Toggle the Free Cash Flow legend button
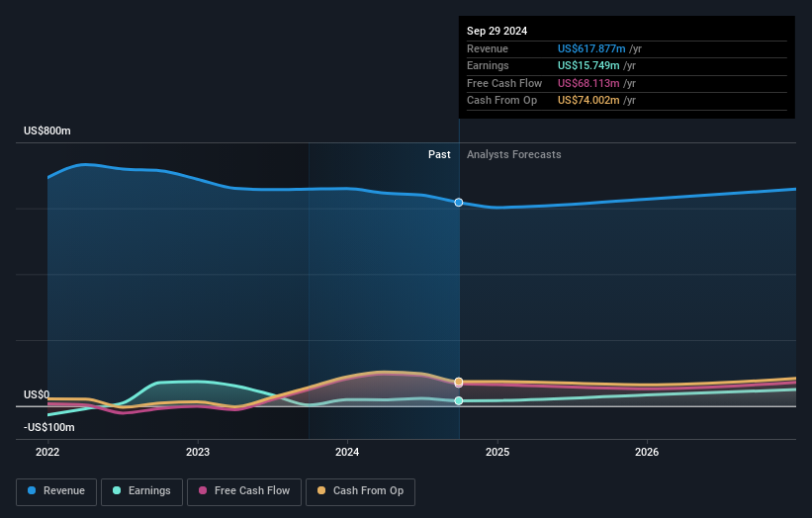The image size is (812, 518). pyautogui.click(x=244, y=491)
